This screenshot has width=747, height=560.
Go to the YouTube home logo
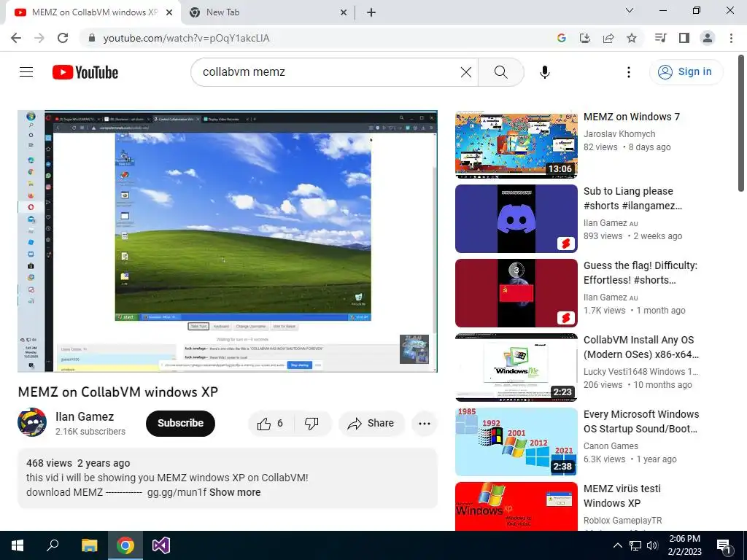click(85, 72)
